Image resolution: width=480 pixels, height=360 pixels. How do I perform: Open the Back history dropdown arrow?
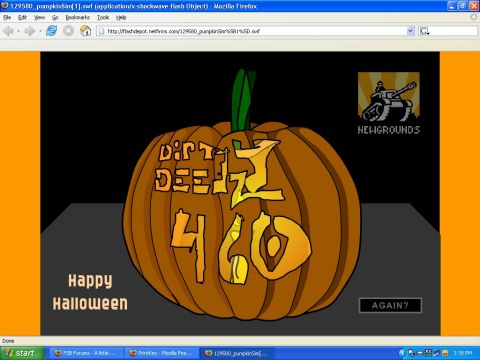18,31
